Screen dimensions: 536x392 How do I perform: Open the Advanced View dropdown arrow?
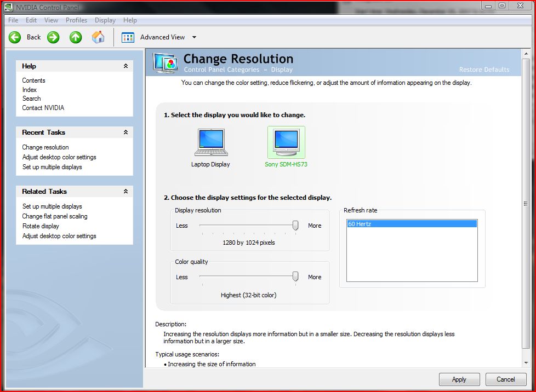tap(194, 37)
